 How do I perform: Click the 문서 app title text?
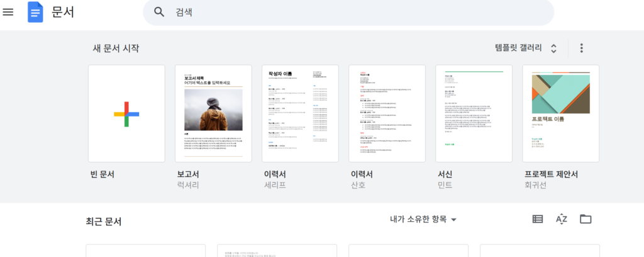tap(62, 12)
